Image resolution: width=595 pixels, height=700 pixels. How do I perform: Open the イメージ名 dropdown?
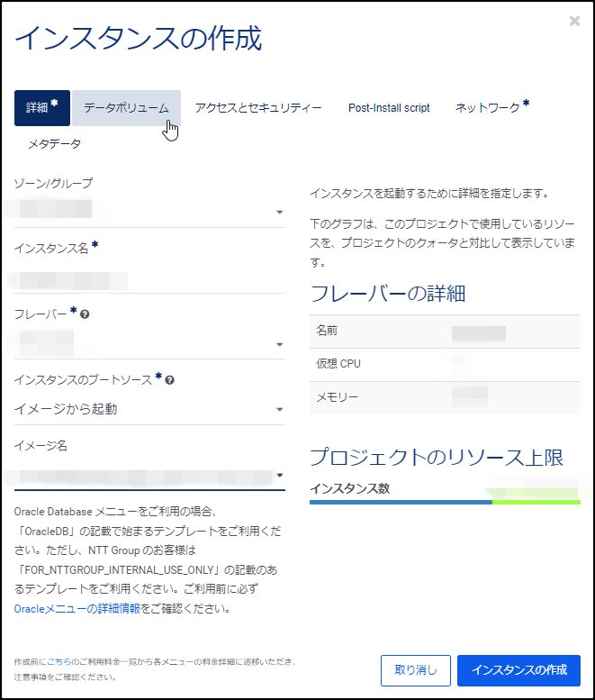coord(149,476)
